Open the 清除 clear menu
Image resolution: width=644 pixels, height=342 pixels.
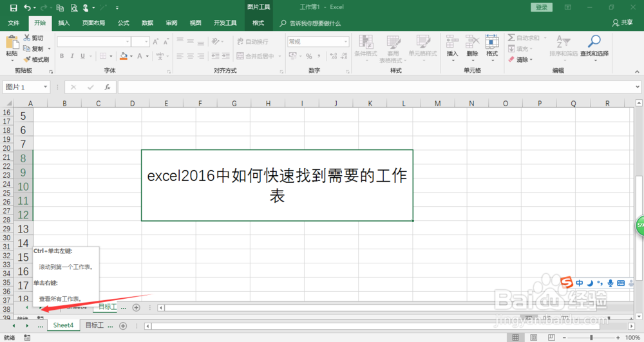pyautogui.click(x=520, y=59)
